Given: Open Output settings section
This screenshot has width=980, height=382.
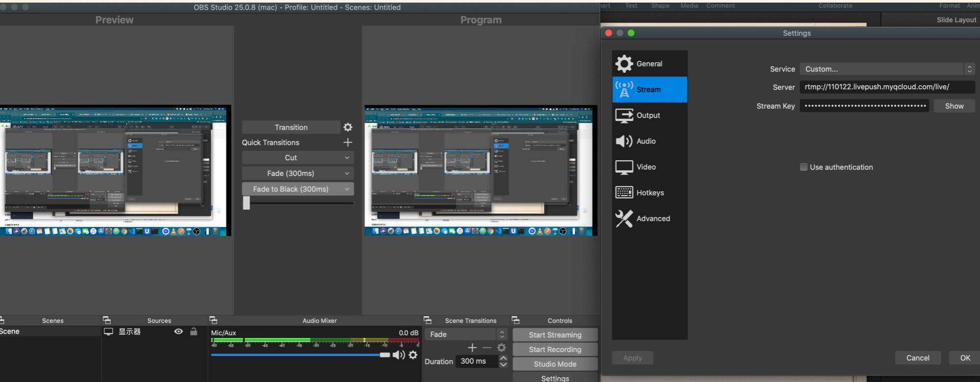Looking at the screenshot, I should pos(649,115).
